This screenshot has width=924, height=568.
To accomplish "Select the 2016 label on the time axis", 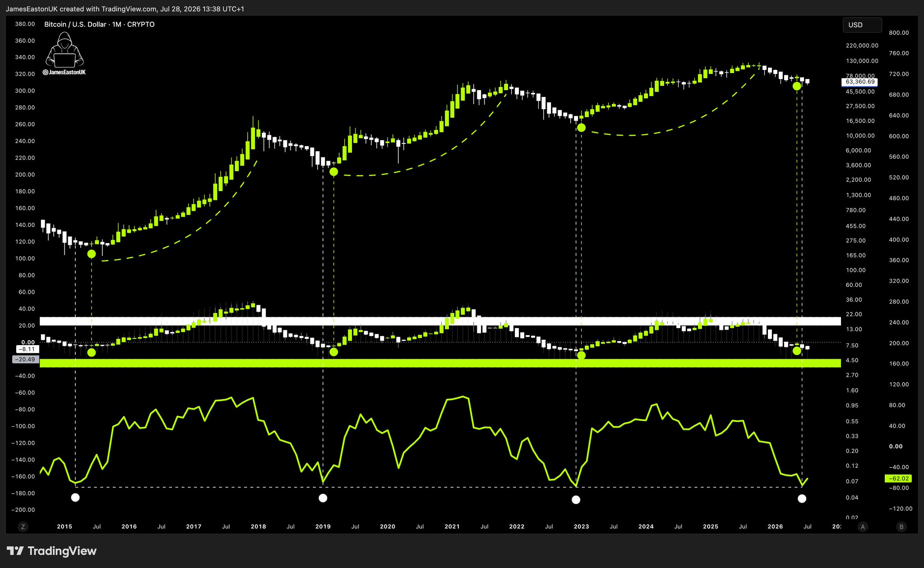I will 129,526.
